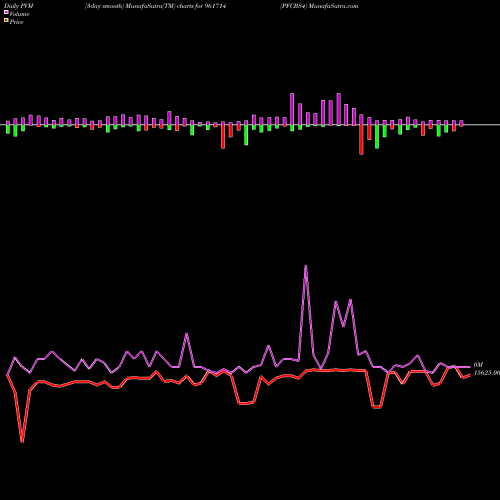
Task: Click the 'Daily PVM' title text
Action: [19, 6]
